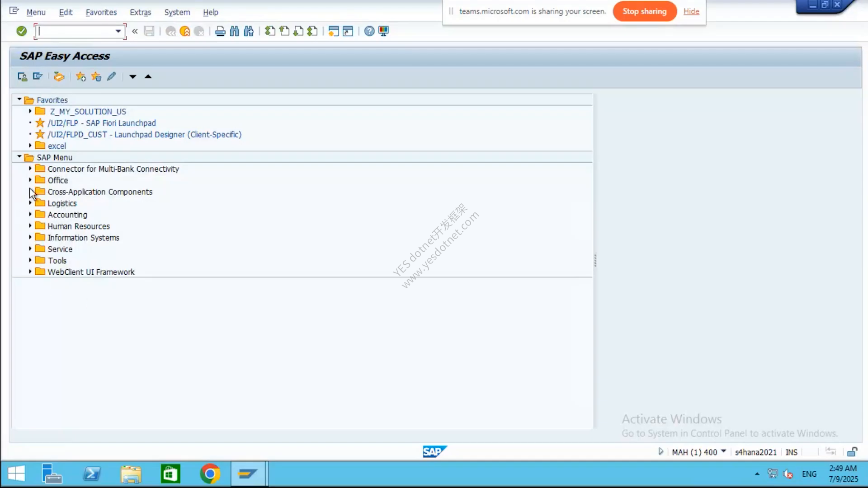This screenshot has height=488, width=868.
Task: Click the blue Help question-mark icon
Action: 369,31
